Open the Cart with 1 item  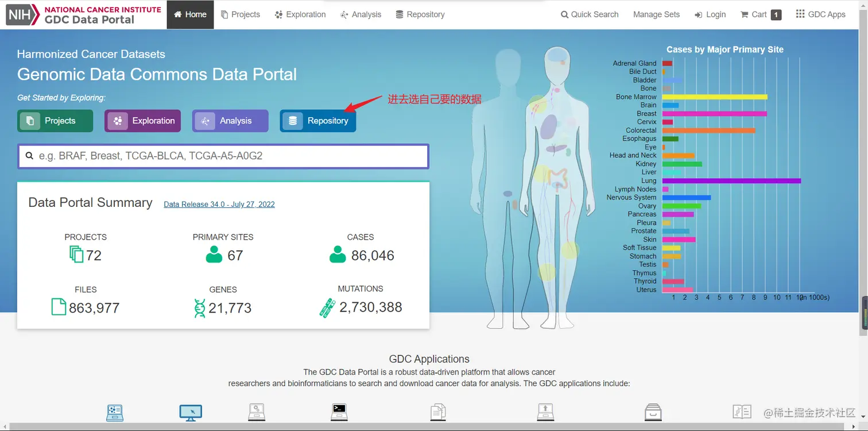761,14
